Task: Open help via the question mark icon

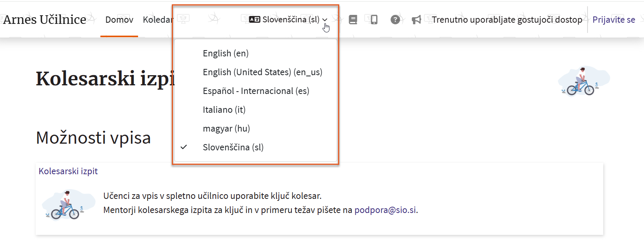Action: point(395,20)
